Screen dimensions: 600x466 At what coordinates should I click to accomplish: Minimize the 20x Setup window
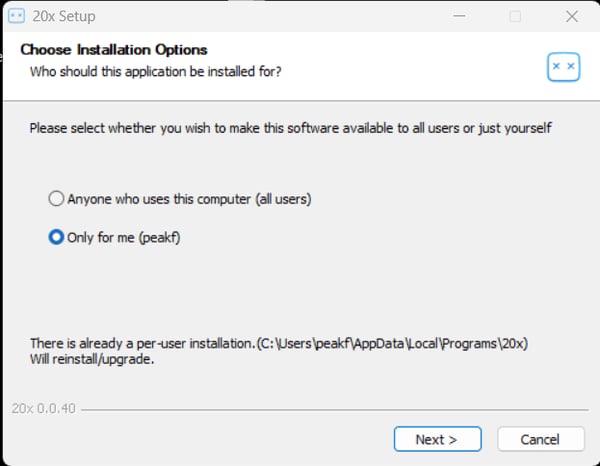tap(458, 17)
